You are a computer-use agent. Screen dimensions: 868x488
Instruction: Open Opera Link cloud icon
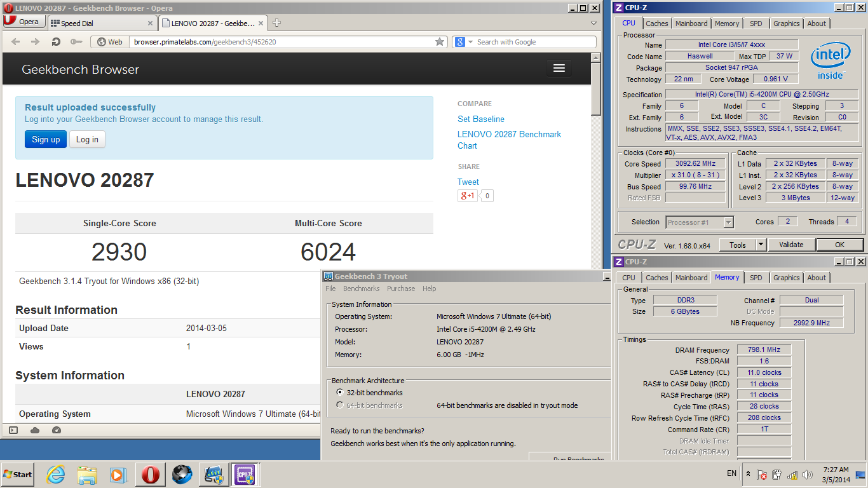35,430
